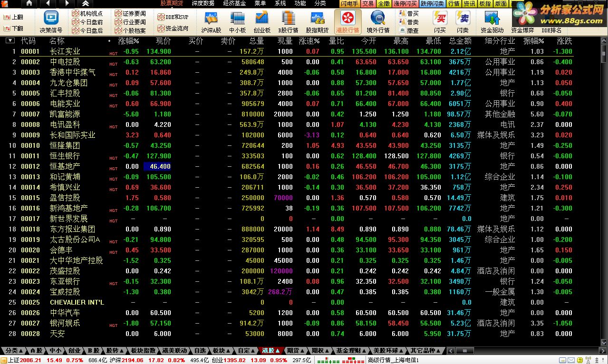Expand the A股▲ bottom tab
The image size is (608, 364).
click(x=37, y=351)
